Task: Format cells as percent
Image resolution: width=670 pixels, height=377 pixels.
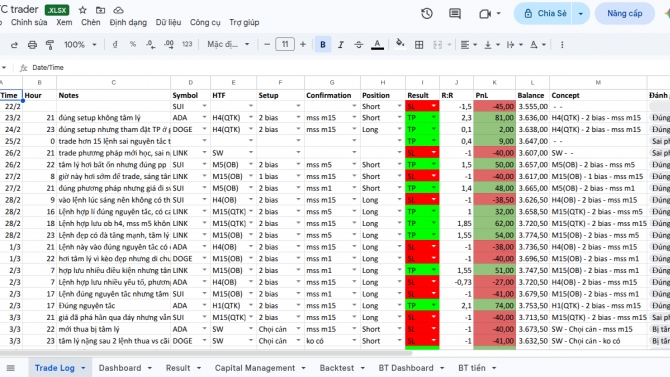Action: point(133,44)
